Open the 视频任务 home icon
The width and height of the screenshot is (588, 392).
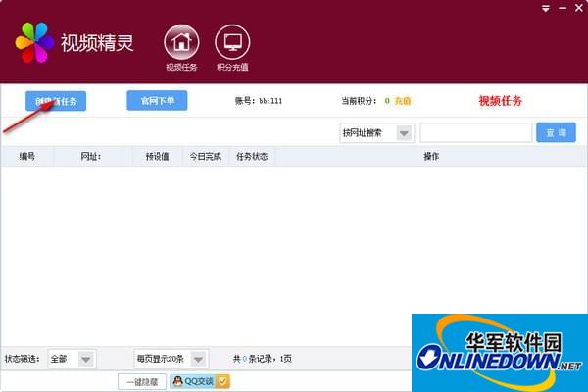pos(181,42)
